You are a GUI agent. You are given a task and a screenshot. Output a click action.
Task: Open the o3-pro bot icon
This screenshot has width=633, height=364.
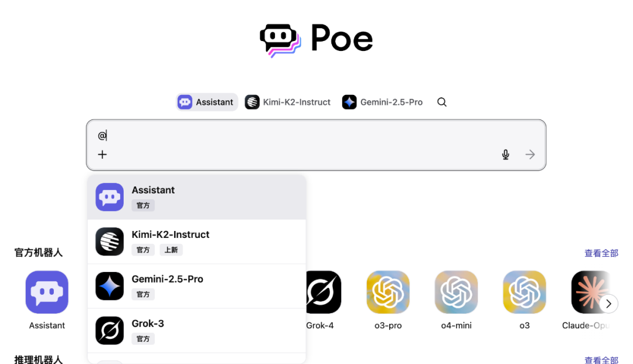point(388,292)
